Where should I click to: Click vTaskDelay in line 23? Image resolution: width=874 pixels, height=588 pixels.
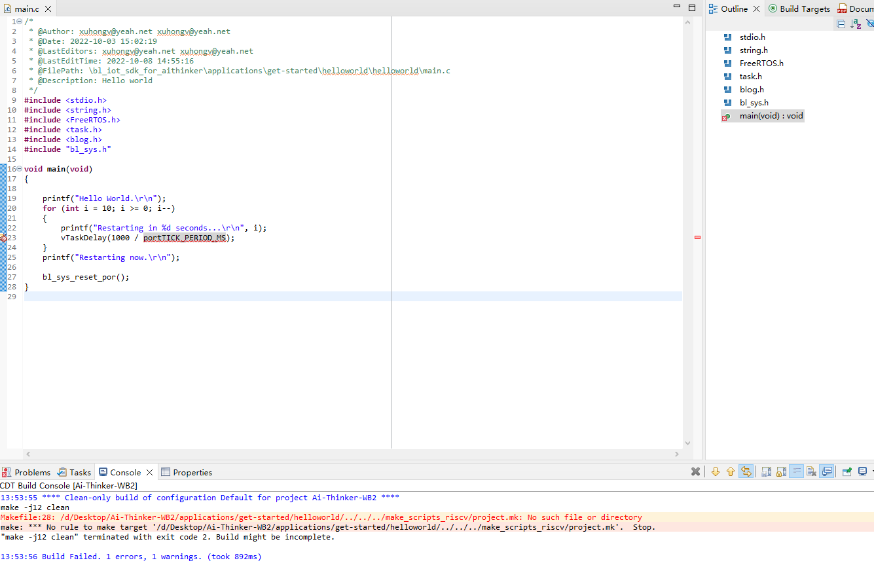[x=84, y=238]
